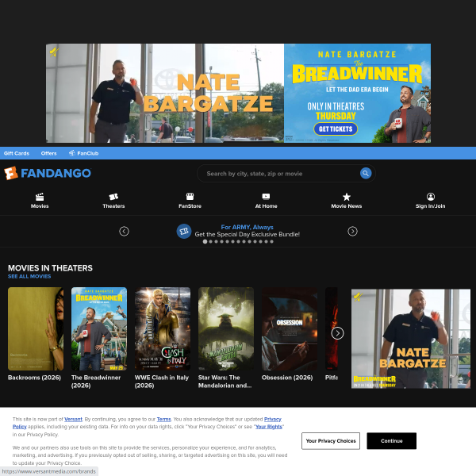Open Movie News star menu

click(347, 201)
